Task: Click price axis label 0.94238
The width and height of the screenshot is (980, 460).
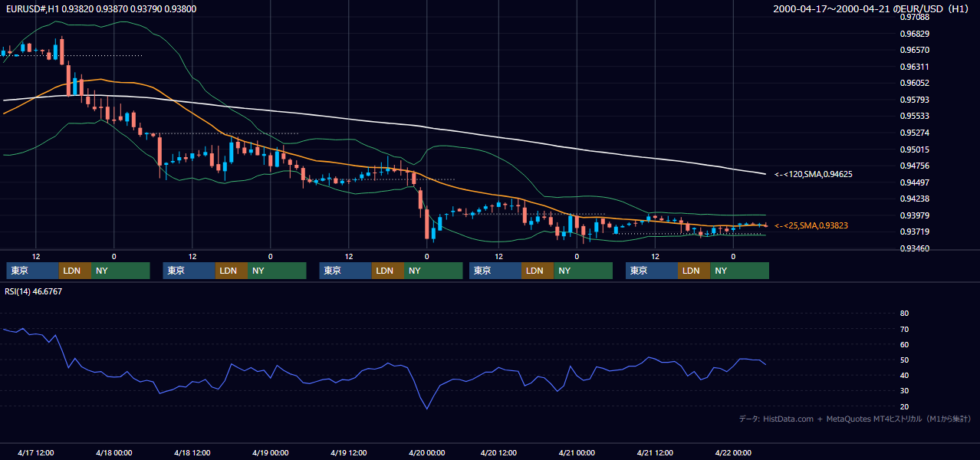Action: 914,199
